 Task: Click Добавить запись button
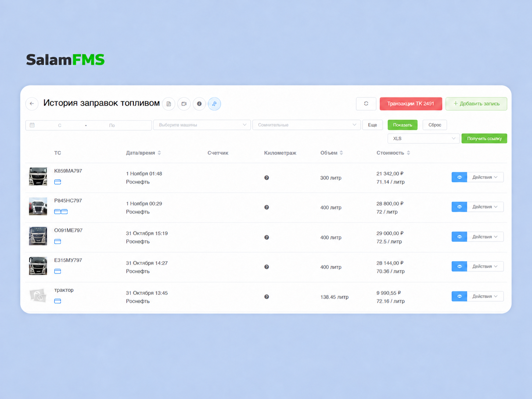476,104
